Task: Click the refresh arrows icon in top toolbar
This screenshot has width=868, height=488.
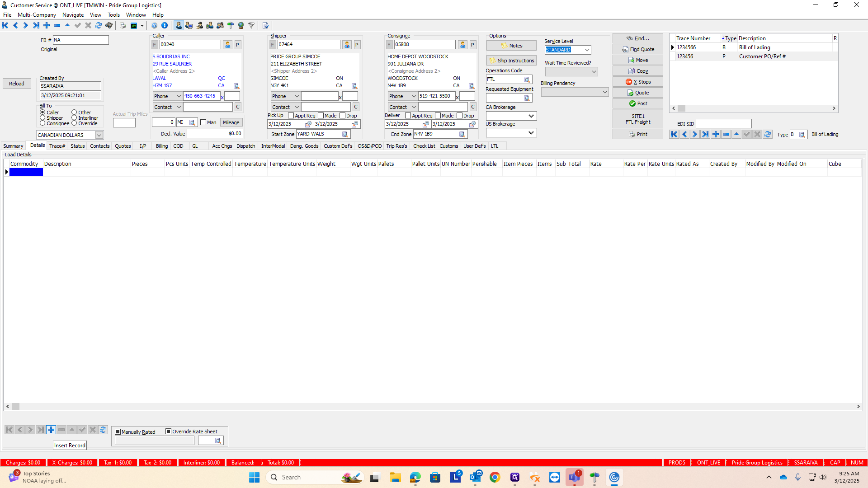Action: pyautogui.click(x=99, y=26)
